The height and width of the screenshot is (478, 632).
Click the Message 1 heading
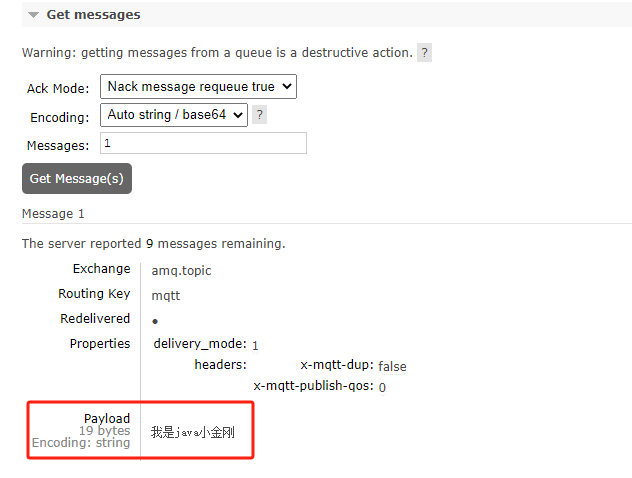pos(53,213)
